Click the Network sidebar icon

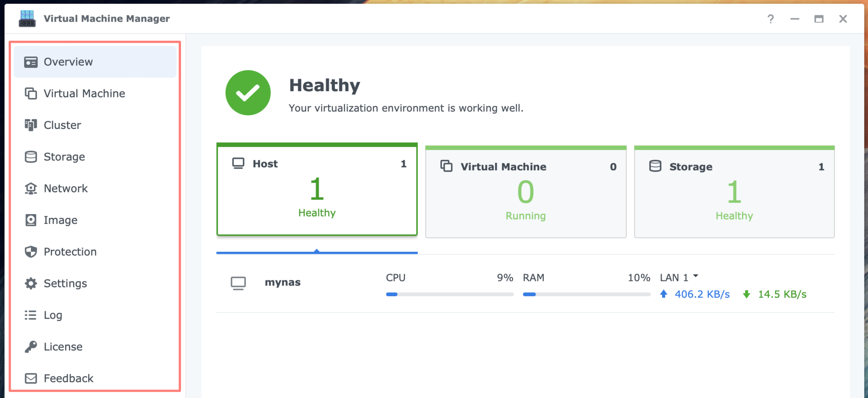pyautogui.click(x=30, y=188)
